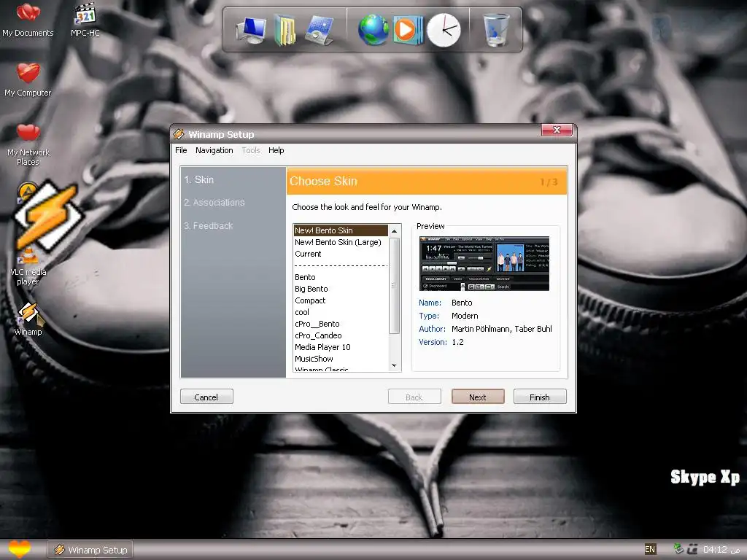The width and height of the screenshot is (747, 560).
Task: Click the recycle bin dock icon
Action: pyautogui.click(x=496, y=30)
